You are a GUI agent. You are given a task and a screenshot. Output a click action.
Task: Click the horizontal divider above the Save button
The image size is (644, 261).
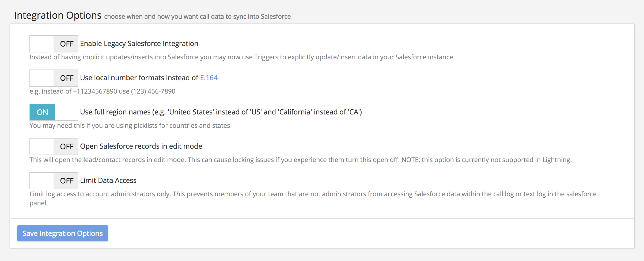[x=322, y=218]
